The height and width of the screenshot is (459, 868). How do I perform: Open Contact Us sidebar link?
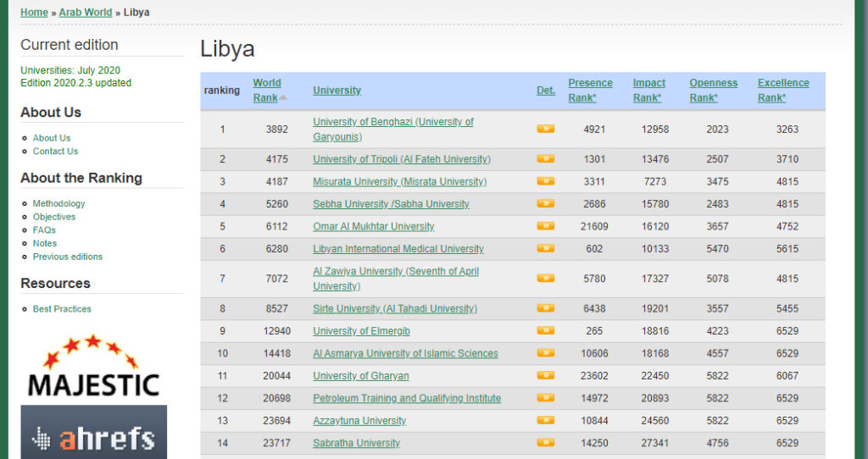click(55, 152)
